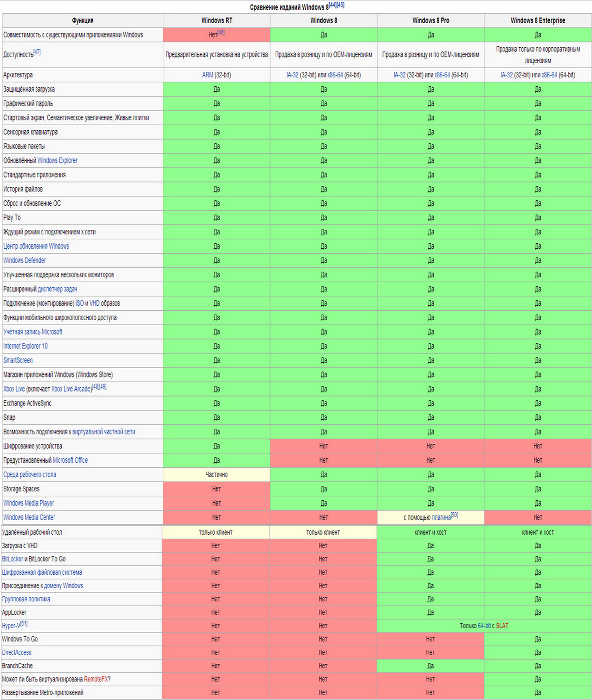
Task: Click x86-64 link in Windows 8 Pro column
Action: click(442, 75)
